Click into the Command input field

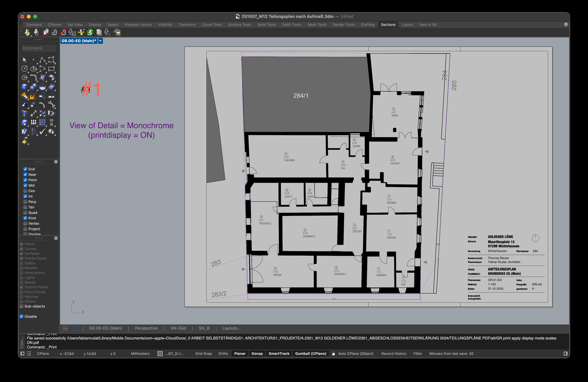[39, 48]
